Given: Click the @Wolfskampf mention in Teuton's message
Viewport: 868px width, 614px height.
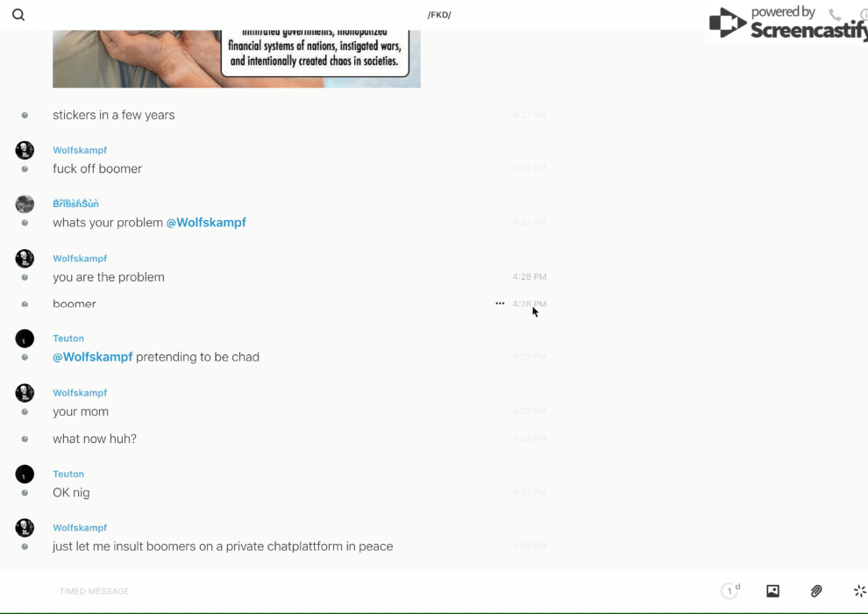Looking at the screenshot, I should tap(92, 357).
